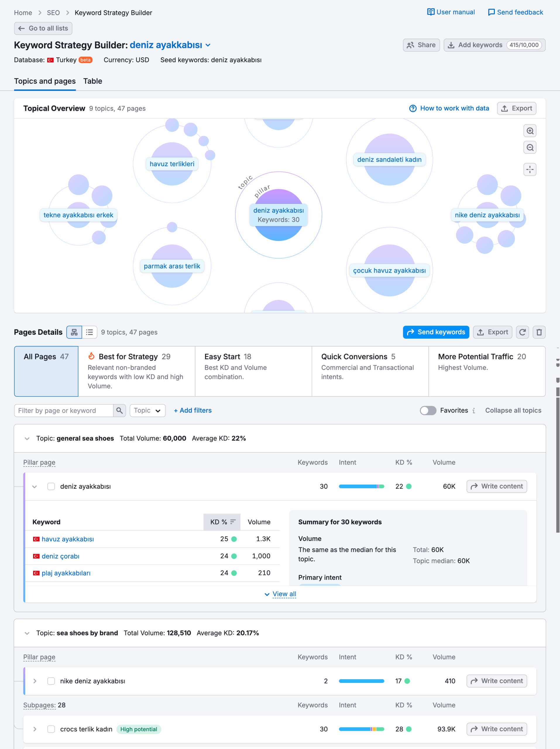Zoom in on the topical overview map

(530, 131)
